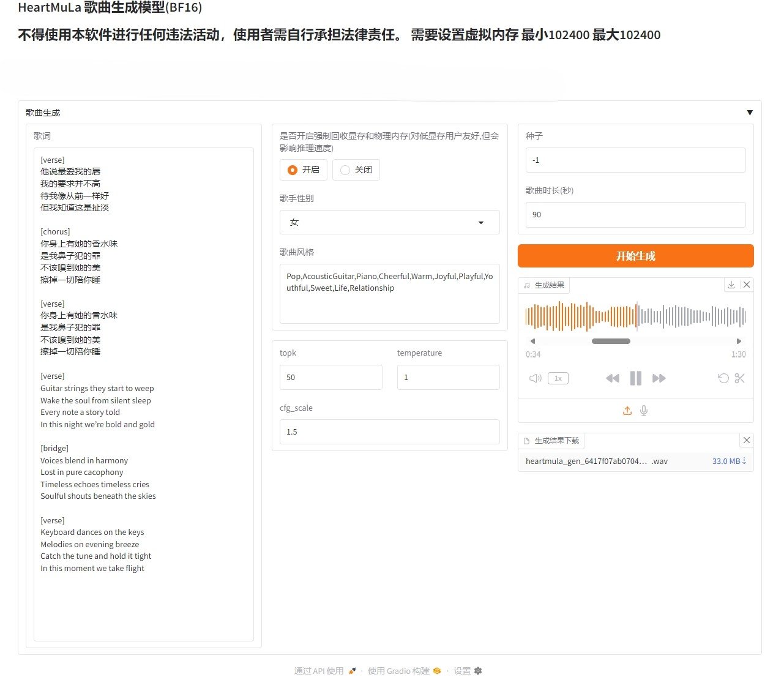Skip backward in the audio player
Image resolution: width=784 pixels, height=680 pixels.
612,378
